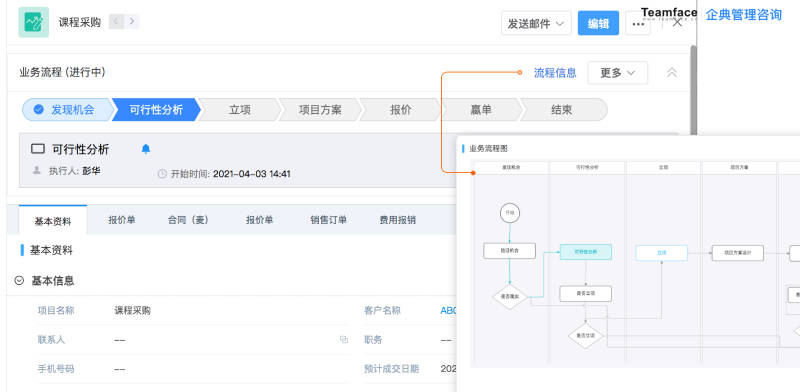
Task: Open the first 报价单 tab
Action: (121, 220)
